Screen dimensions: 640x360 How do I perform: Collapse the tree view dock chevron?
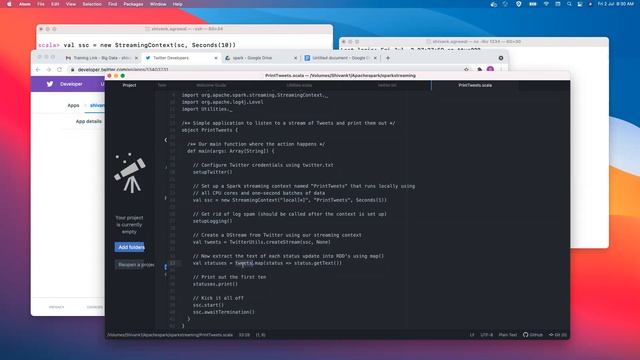(166, 140)
